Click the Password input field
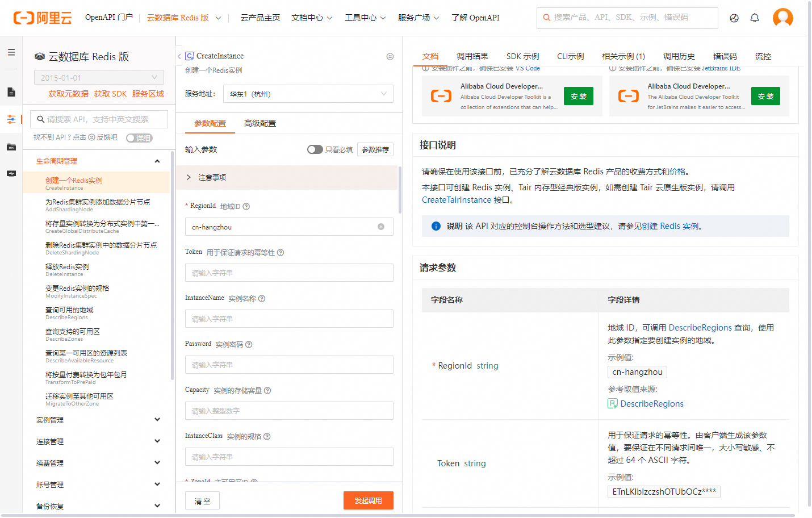 289,365
